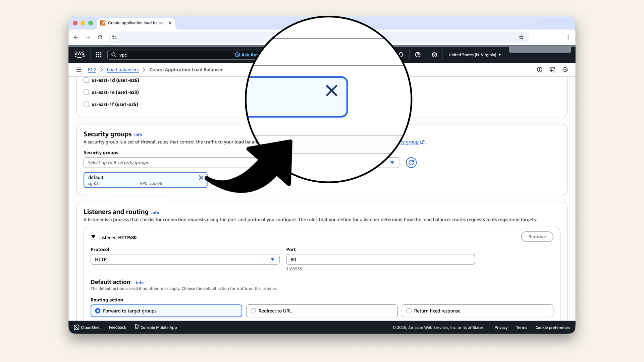Toggle the side navigation hamburger menu
This screenshot has height=362, width=644.
(x=79, y=70)
